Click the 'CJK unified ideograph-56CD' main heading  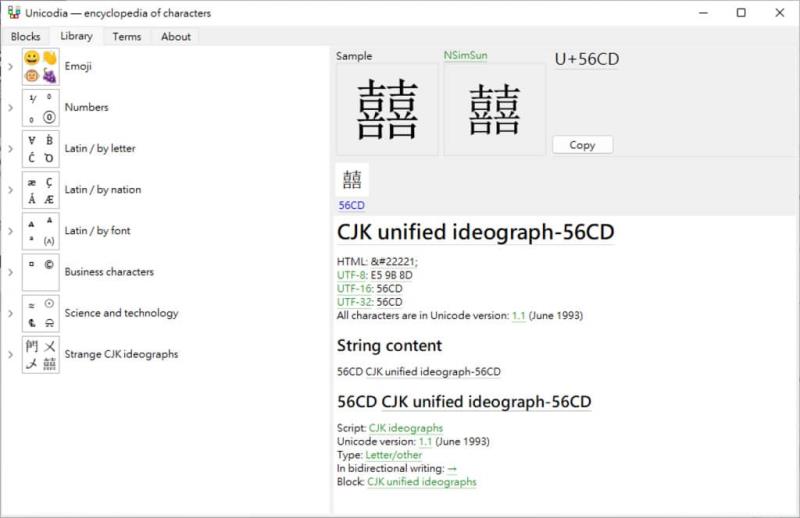pos(476,233)
